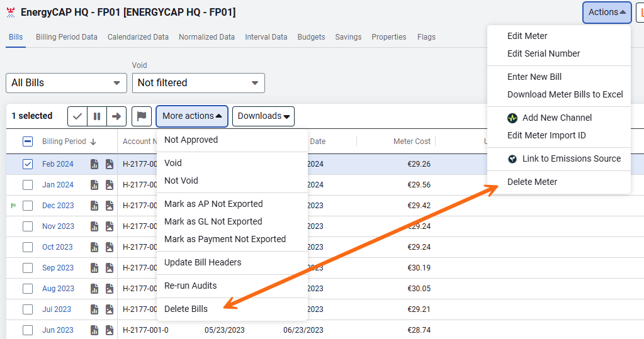
Task: Open the Downloads dropdown
Action: point(263,116)
